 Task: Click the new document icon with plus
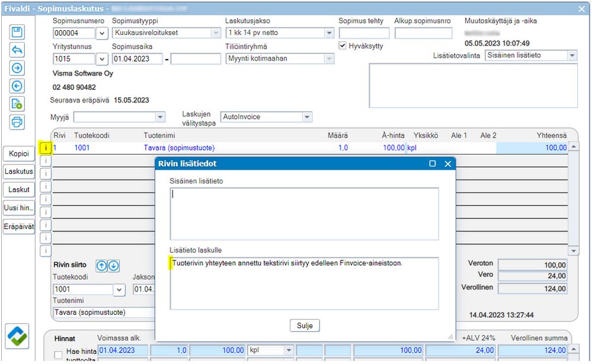17,104
